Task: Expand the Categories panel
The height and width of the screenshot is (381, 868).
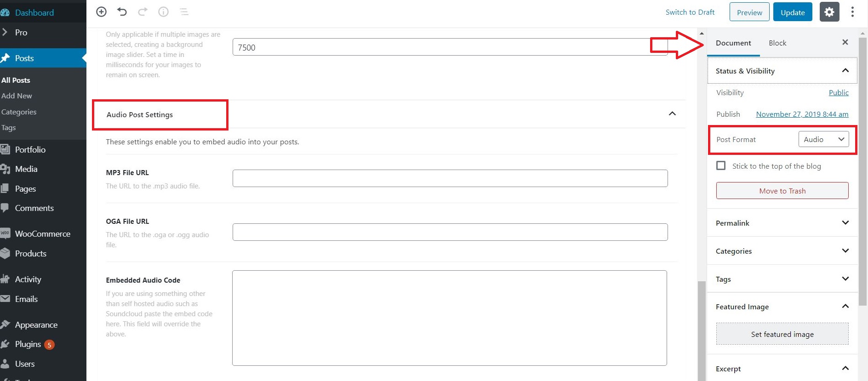Action: pyautogui.click(x=782, y=251)
